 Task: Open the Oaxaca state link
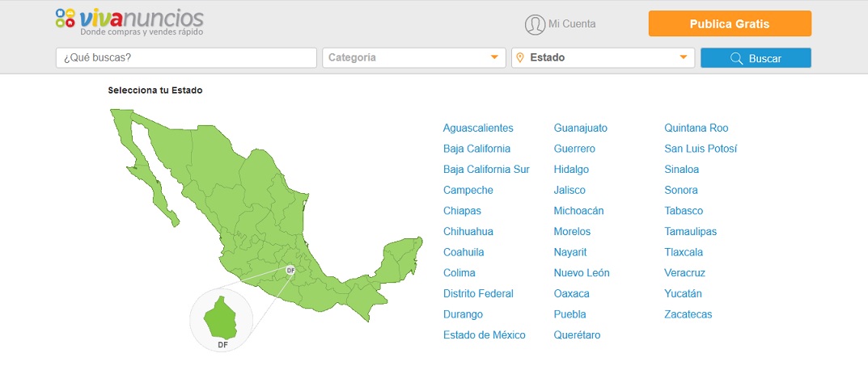click(571, 293)
